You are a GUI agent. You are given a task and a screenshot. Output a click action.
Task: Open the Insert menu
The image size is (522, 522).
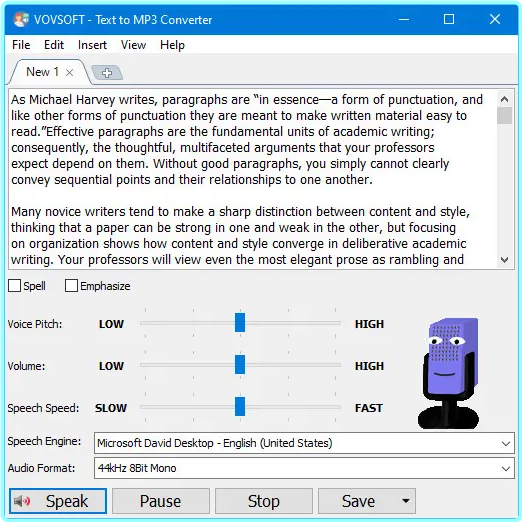point(92,45)
